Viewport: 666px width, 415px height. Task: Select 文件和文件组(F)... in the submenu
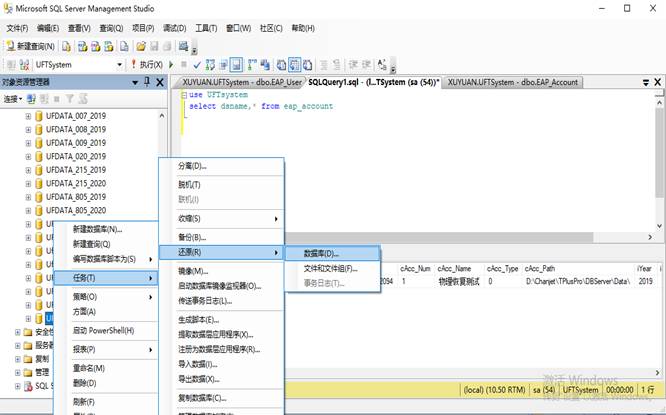click(x=329, y=268)
